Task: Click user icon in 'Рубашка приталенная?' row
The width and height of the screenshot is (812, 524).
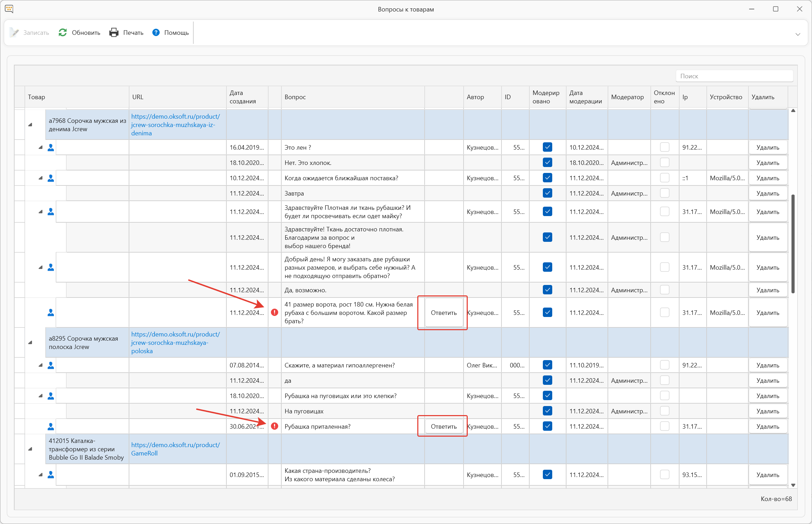Action: pos(51,426)
